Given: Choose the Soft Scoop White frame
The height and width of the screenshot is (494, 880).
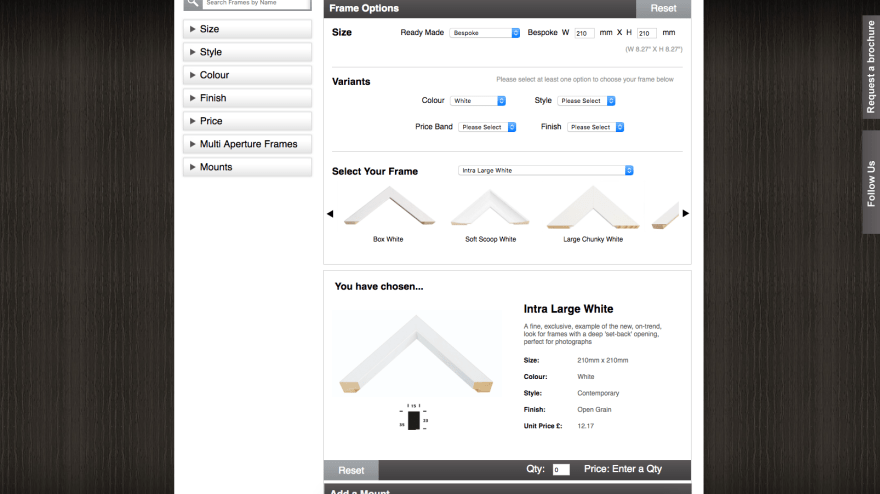Looking at the screenshot, I should pos(490,210).
